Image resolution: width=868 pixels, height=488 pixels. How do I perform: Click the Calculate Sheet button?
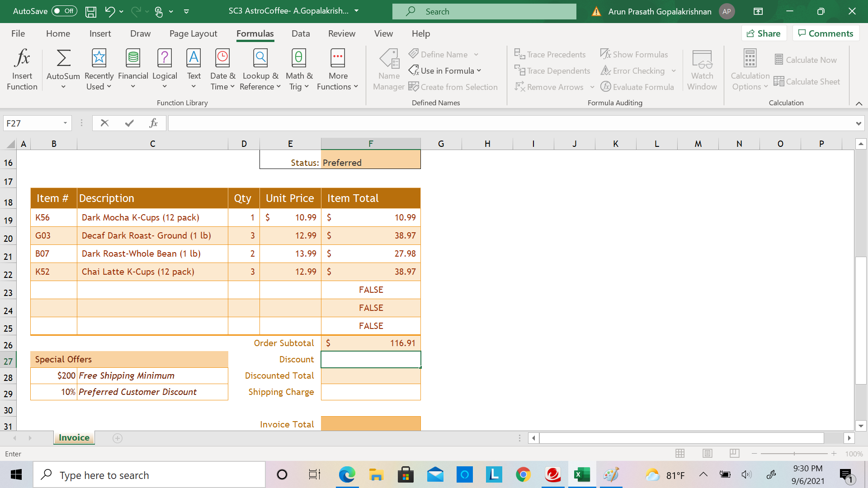(807, 81)
